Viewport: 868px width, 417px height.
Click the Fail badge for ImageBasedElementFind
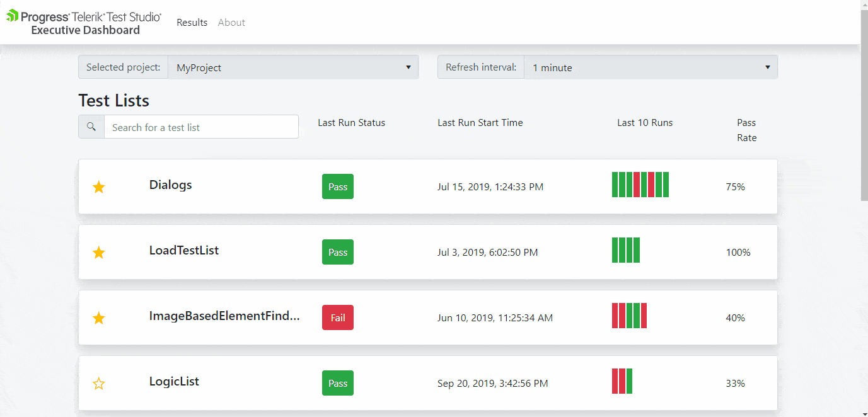click(337, 317)
